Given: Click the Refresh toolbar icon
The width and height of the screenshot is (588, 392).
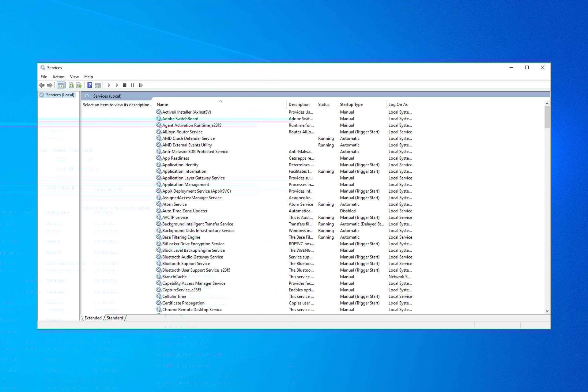Looking at the screenshot, I should (71, 85).
